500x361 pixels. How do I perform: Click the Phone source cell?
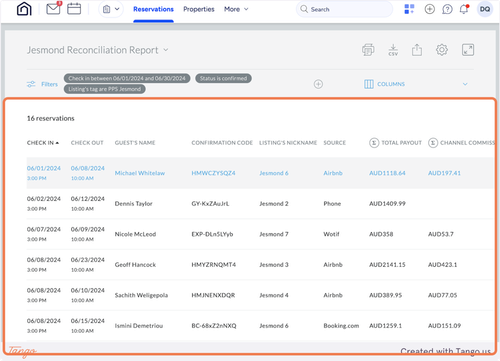pyautogui.click(x=332, y=204)
